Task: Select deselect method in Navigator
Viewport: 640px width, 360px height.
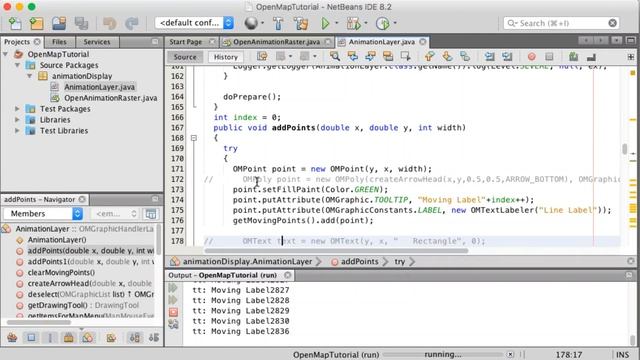Action: pos(91,294)
